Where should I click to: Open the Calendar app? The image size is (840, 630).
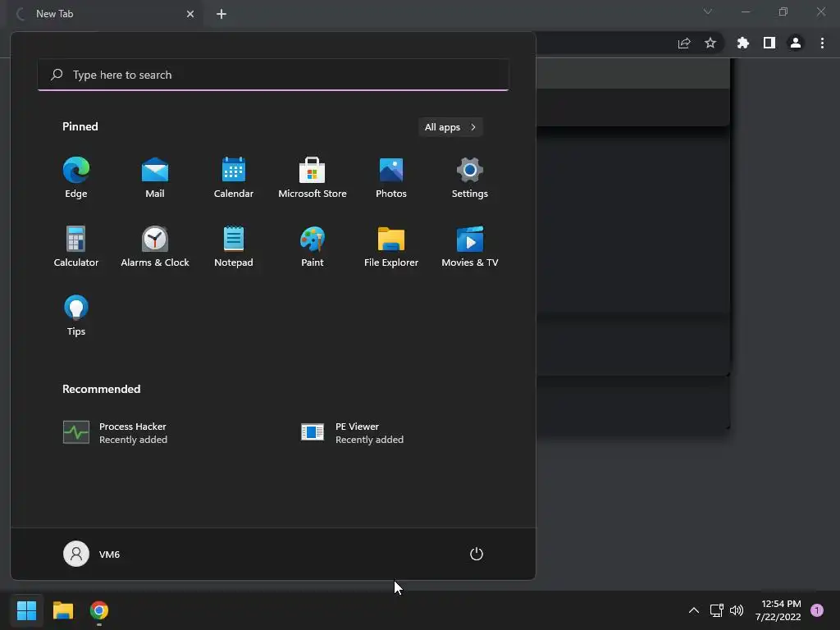tap(234, 178)
